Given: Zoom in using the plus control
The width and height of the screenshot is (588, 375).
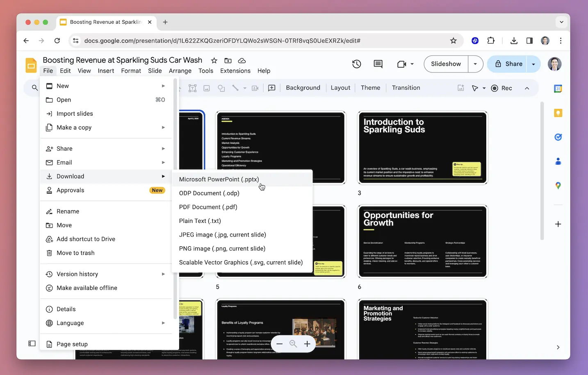Looking at the screenshot, I should click(x=307, y=344).
